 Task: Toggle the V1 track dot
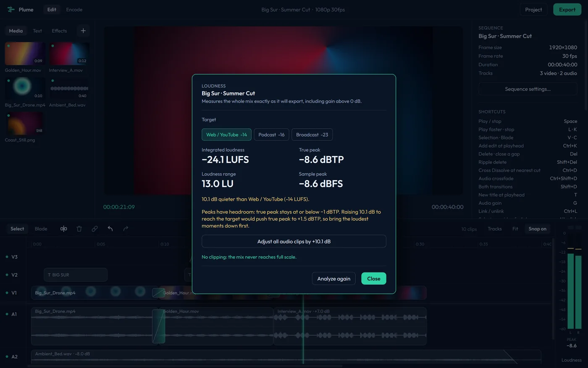click(x=7, y=293)
